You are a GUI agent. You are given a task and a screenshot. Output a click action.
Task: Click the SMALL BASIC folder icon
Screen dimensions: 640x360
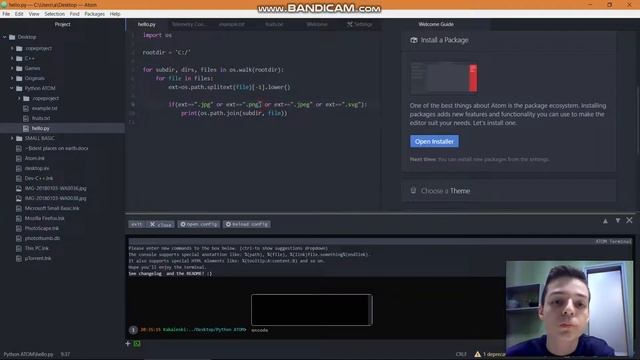point(19,138)
